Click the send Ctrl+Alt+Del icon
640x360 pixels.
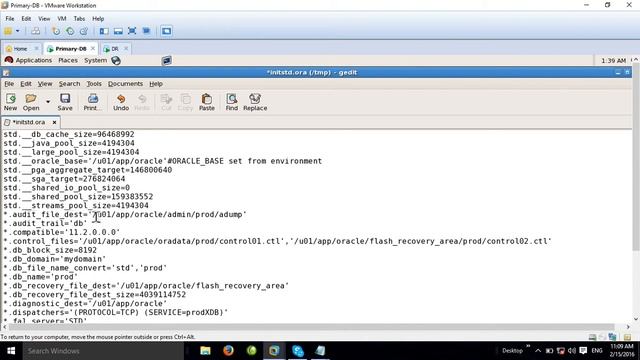[36, 31]
